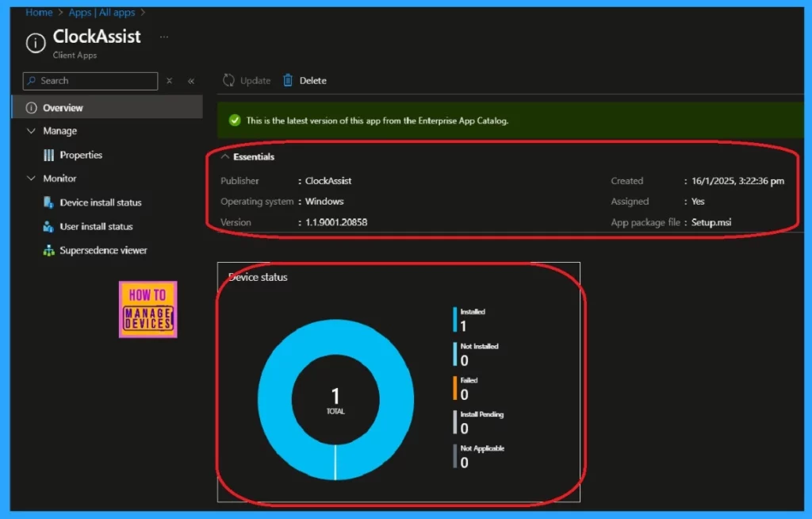
Task: Collapse the Monitor section chevron
Action: click(31, 178)
